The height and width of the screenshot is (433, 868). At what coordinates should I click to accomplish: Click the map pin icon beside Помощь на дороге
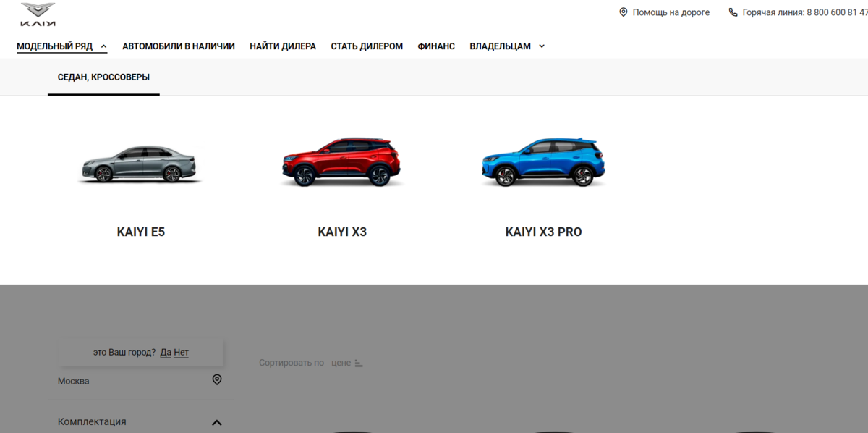pos(624,12)
